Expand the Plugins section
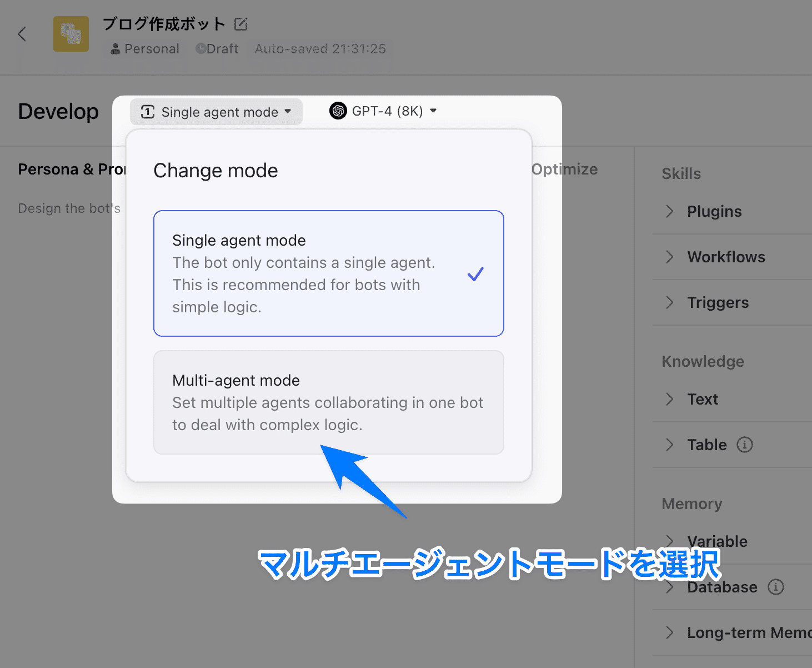The width and height of the screenshot is (812, 668). 714,211
